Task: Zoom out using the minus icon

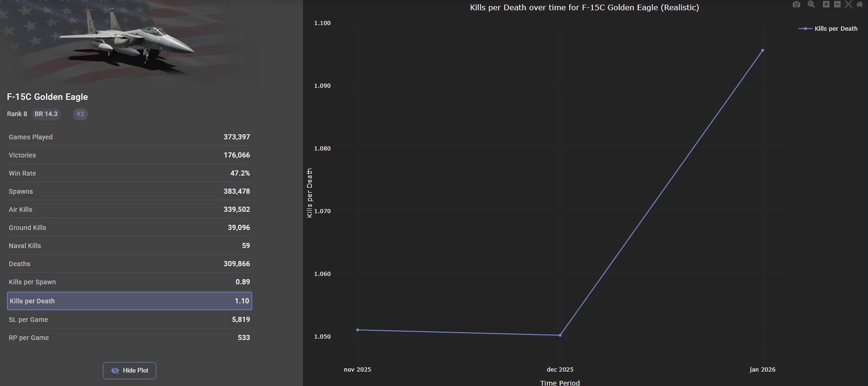Action: click(x=837, y=4)
